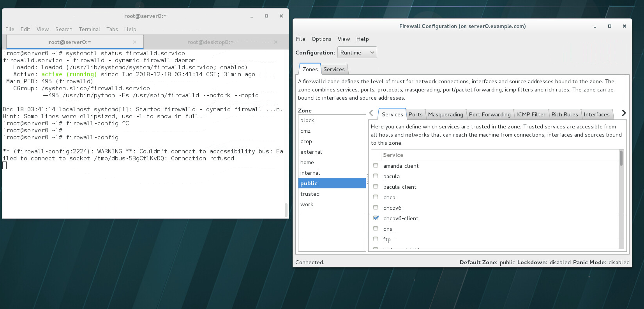Switch to the top-level Services tab

tap(334, 69)
